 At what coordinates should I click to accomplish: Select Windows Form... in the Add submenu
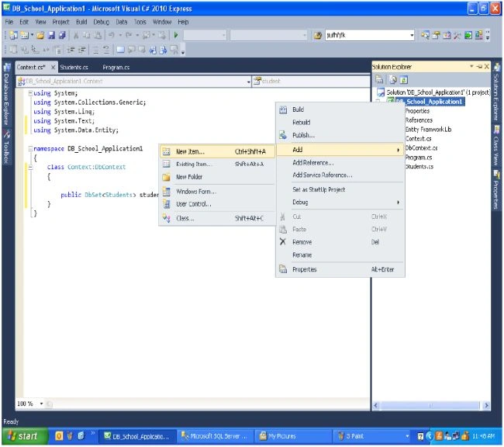(217, 192)
